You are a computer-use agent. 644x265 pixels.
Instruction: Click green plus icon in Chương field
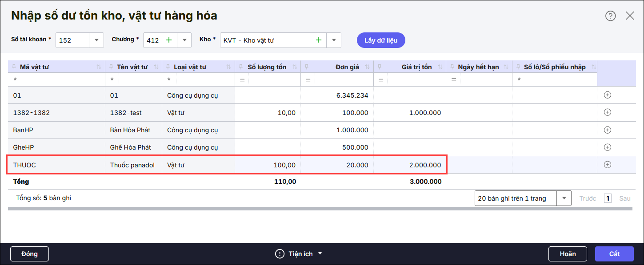(169, 40)
